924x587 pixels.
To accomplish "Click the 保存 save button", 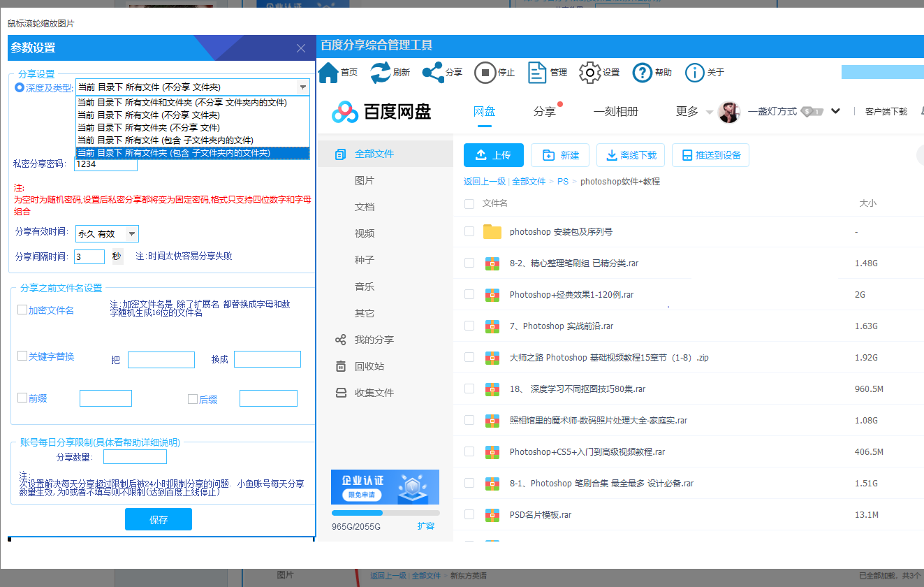I will point(159,519).
